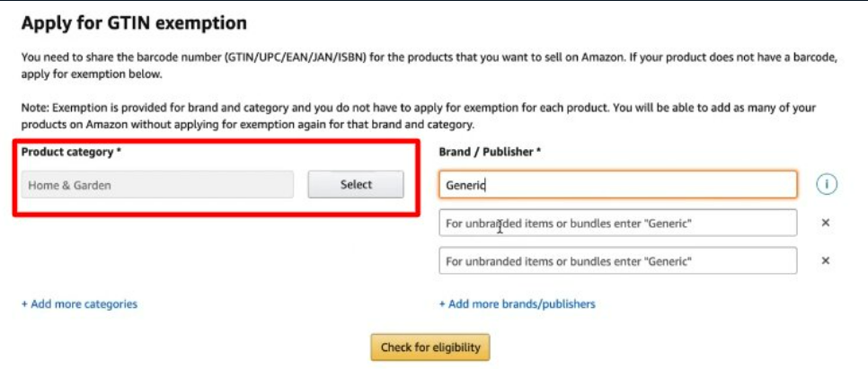
Task: Remove the third brand row with X
Action: [x=826, y=260]
